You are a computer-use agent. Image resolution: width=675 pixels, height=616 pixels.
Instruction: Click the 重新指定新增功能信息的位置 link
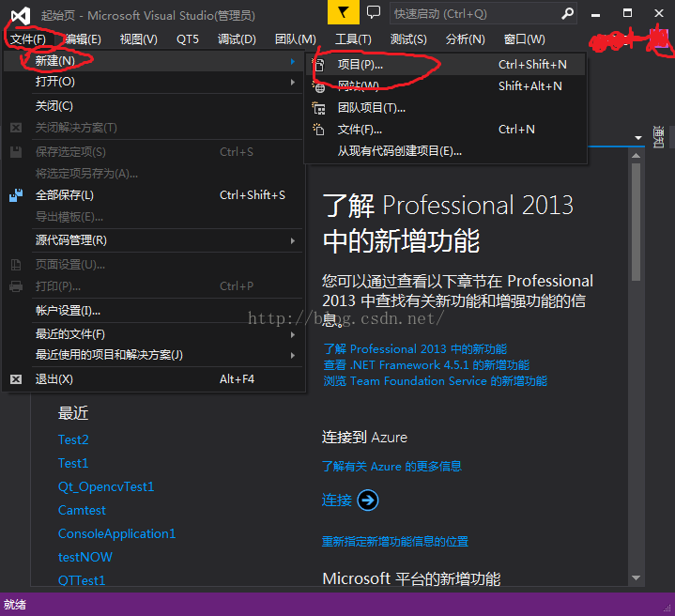394,542
